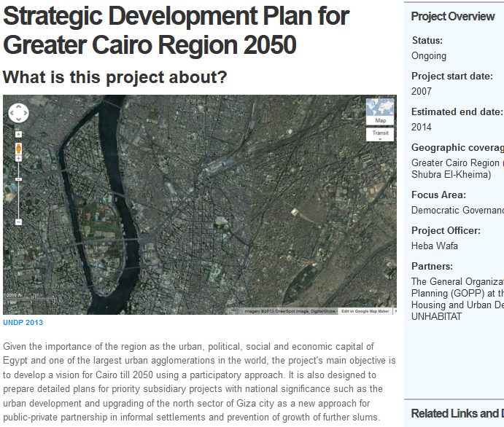Pan the map up with the navigation wheel

tap(18, 106)
